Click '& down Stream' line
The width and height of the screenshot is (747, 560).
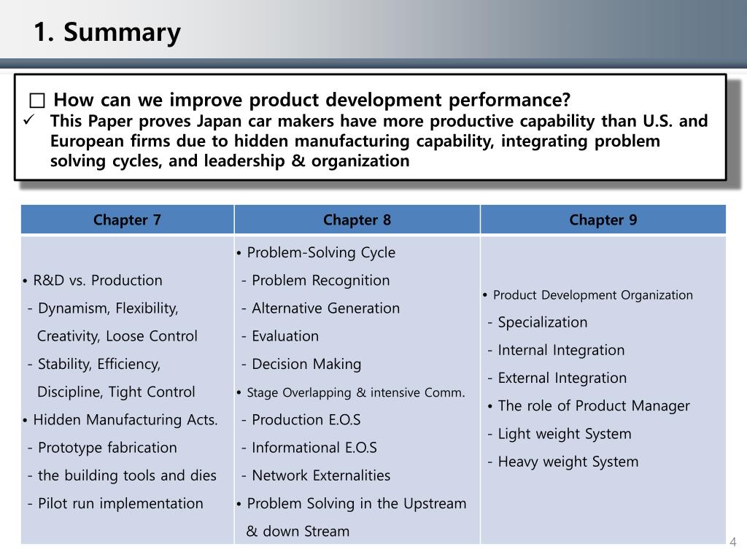[298, 531]
